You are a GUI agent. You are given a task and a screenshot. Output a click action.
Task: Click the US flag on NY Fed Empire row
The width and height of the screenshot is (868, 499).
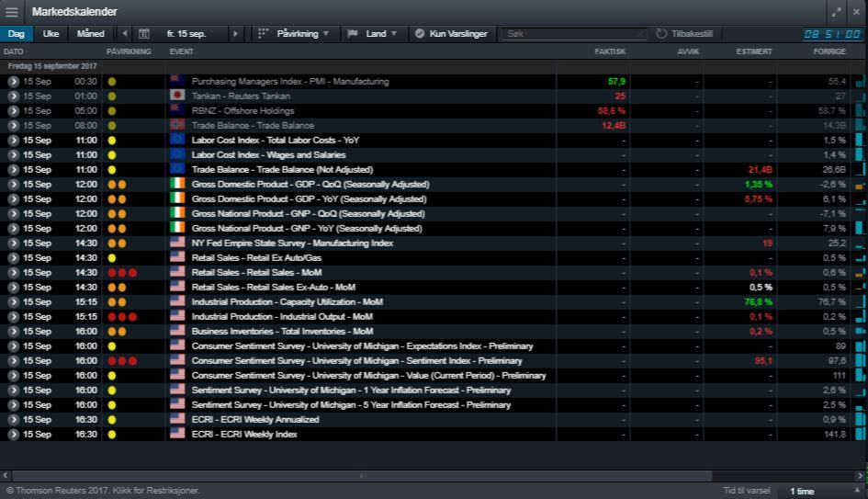coord(177,243)
